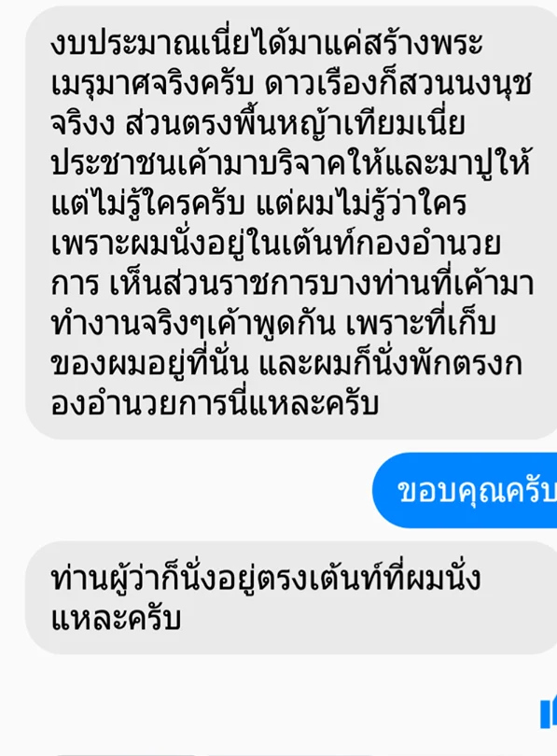Click the line 'ทำงานจริงๆเค้าพูดกัน เพราะที่เก็บ'
The height and width of the screenshot is (756, 557).
(273, 325)
